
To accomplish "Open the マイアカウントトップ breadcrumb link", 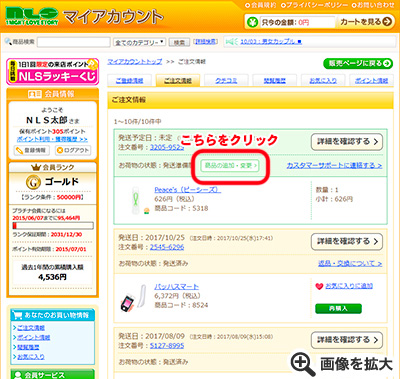I will (135, 62).
